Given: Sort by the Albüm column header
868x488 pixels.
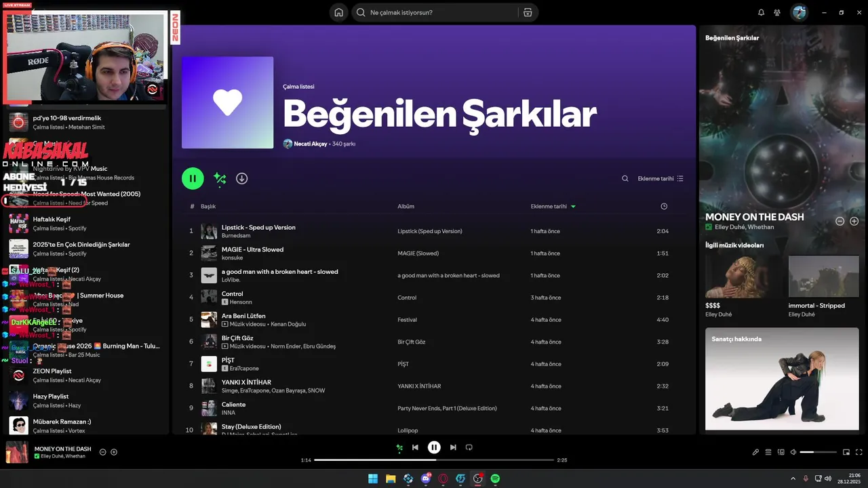Looking at the screenshot, I should 406,206.
